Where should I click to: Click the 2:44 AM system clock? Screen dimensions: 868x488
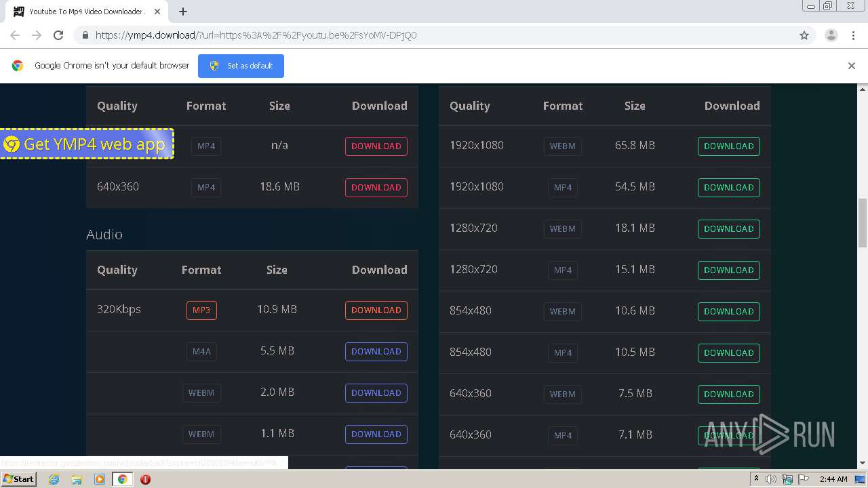click(833, 479)
